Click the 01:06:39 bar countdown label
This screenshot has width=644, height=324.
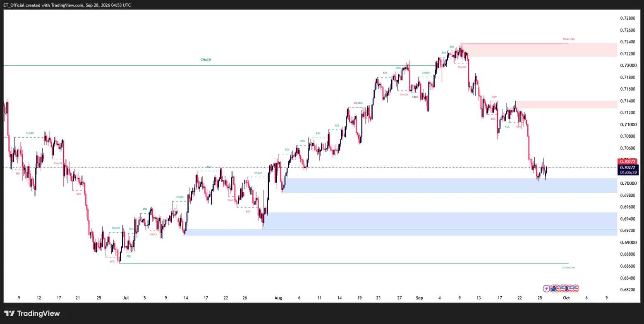627,173
